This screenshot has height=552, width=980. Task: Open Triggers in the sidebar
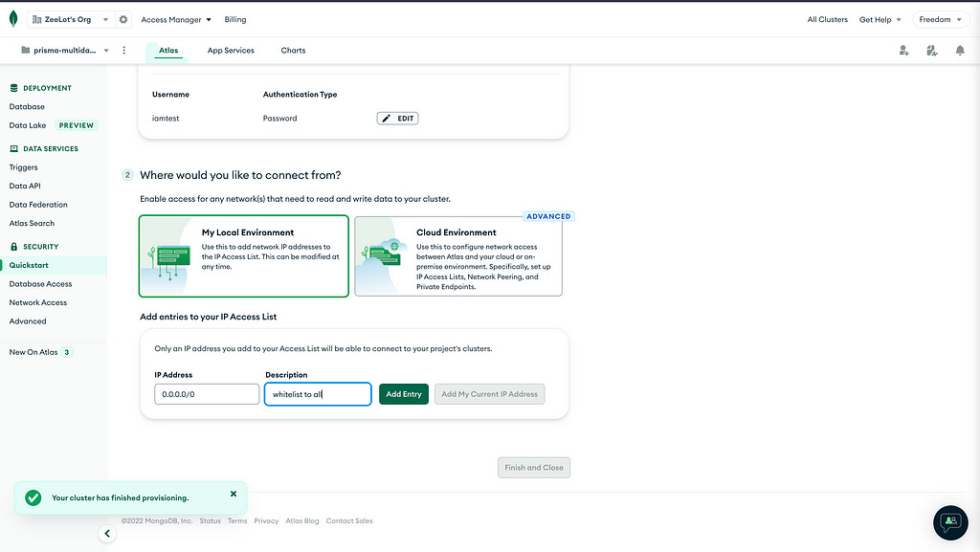(x=23, y=167)
